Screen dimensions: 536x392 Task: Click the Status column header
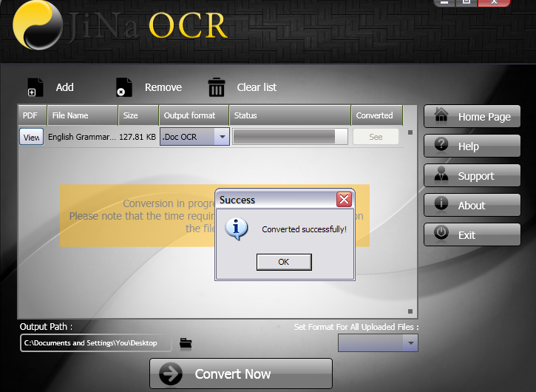tap(290, 115)
